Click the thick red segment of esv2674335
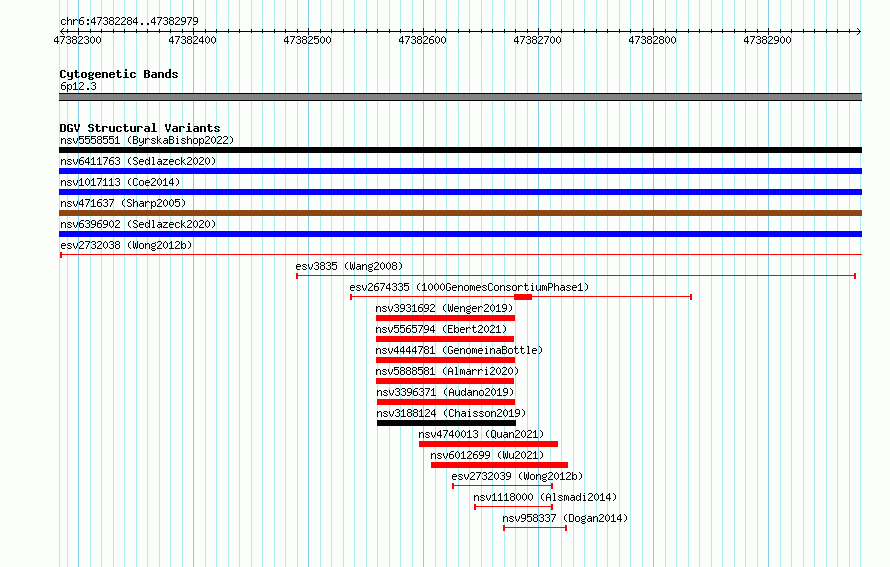Viewport: 890px width, 567px height. pyautogui.click(x=523, y=297)
